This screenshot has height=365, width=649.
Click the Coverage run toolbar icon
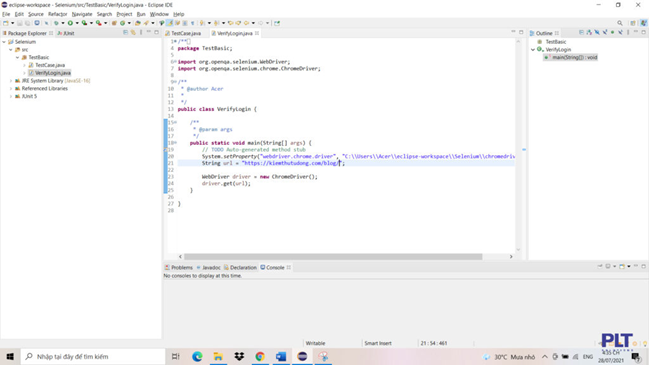(84, 23)
